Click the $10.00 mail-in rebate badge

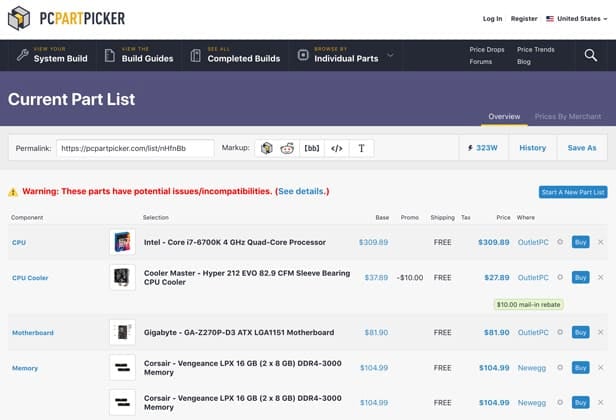click(x=528, y=304)
